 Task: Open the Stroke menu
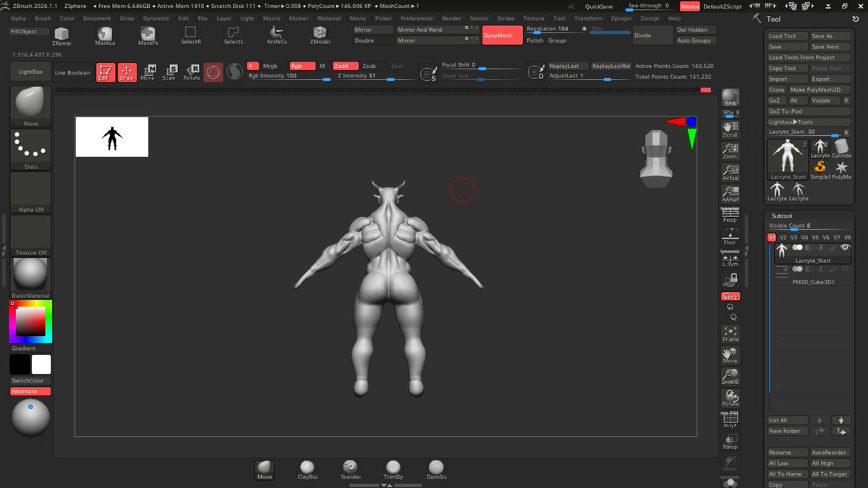tap(506, 18)
